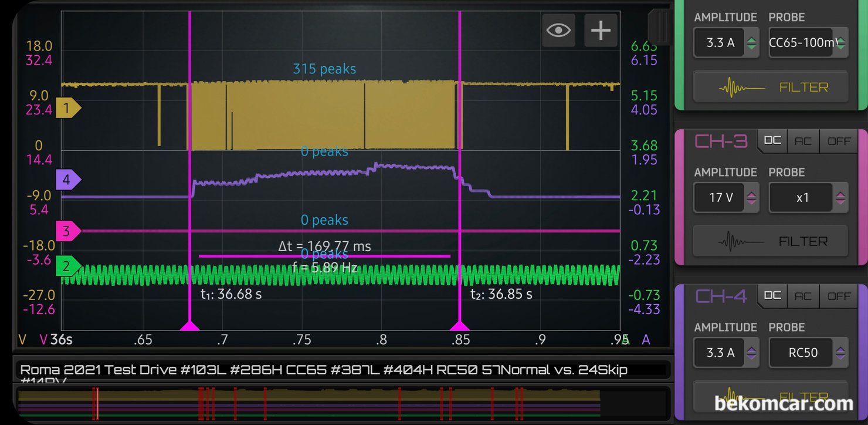Click the t2 cursor handle triangle
868x425 pixels.
[459, 325]
